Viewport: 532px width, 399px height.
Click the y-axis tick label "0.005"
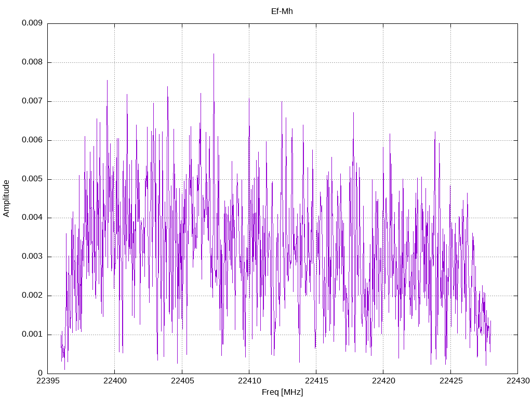coord(32,179)
